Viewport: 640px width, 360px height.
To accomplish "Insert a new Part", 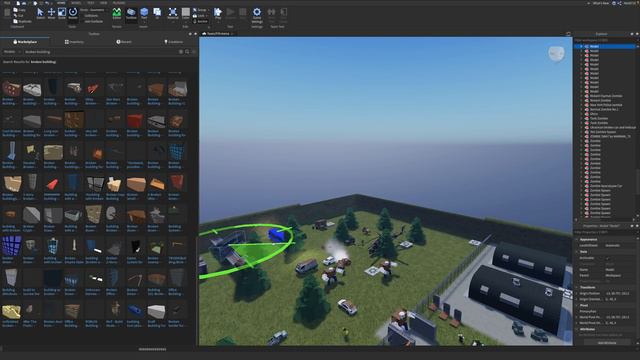I will coord(144,12).
